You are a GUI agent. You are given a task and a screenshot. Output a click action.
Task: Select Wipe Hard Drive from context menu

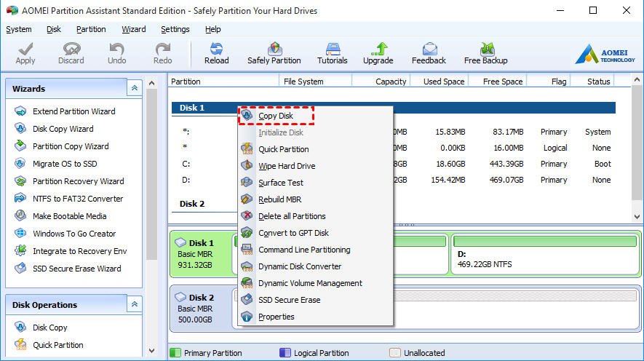click(315, 166)
